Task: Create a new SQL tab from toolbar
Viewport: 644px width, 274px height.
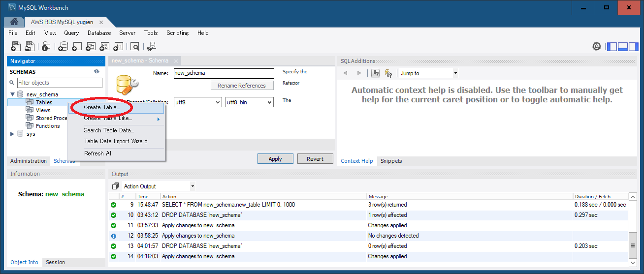Action: click(16, 46)
